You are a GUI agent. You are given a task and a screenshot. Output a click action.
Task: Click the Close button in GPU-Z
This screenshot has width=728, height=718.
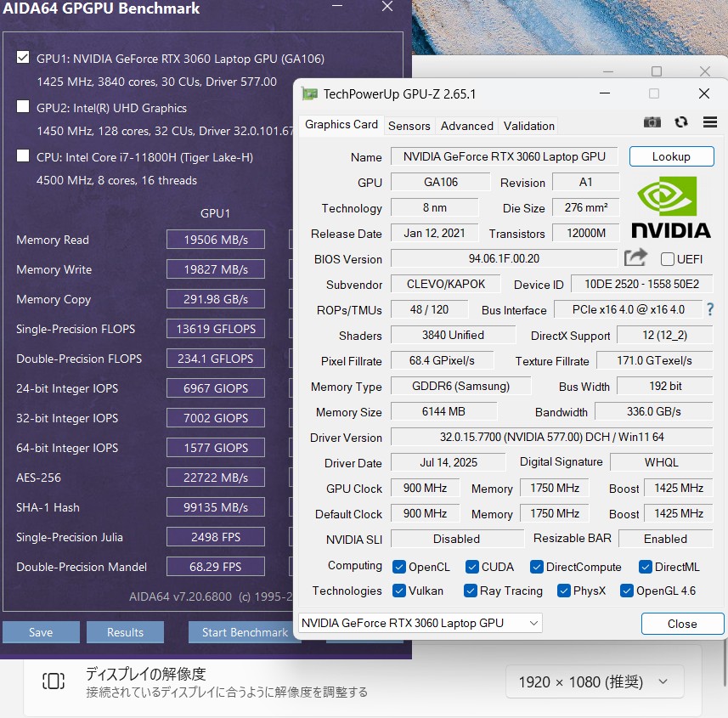pyautogui.click(x=682, y=624)
